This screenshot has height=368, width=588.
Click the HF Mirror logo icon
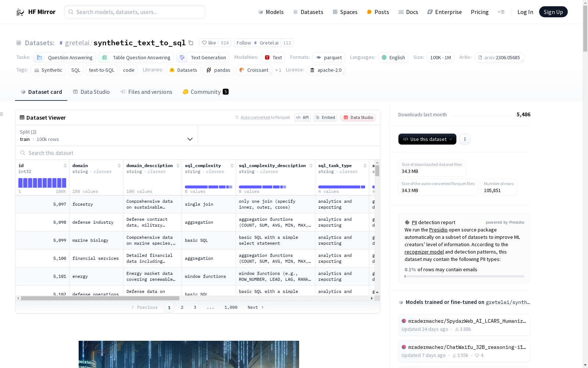pyautogui.click(x=20, y=12)
